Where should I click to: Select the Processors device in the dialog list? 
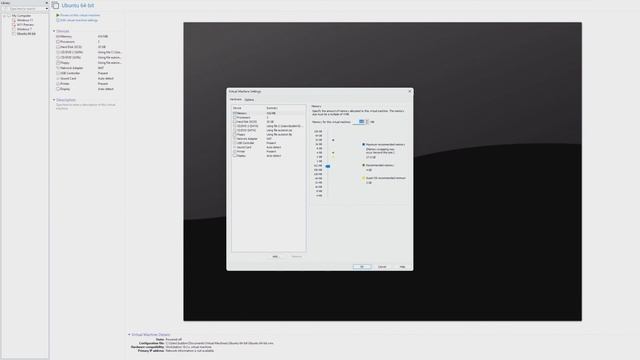click(269, 118)
